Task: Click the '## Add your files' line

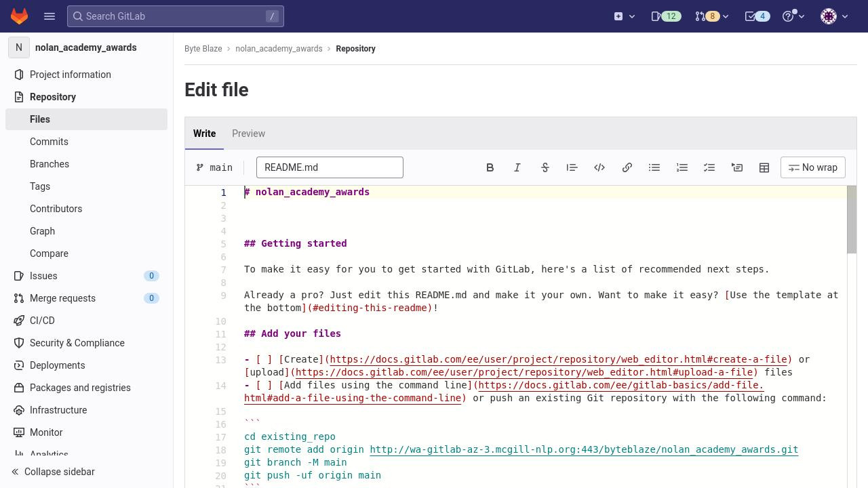Action: [293, 333]
